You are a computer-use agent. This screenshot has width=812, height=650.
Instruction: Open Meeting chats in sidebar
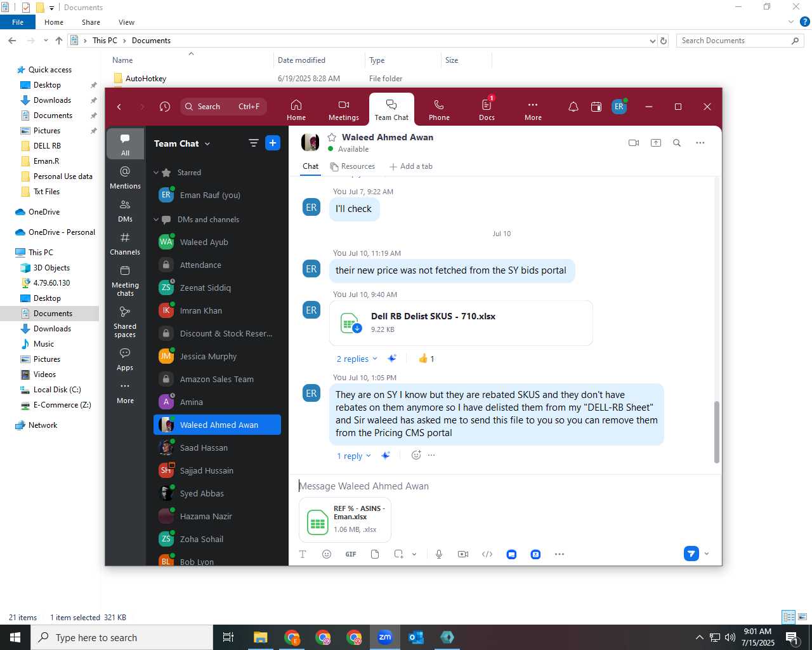(125, 281)
